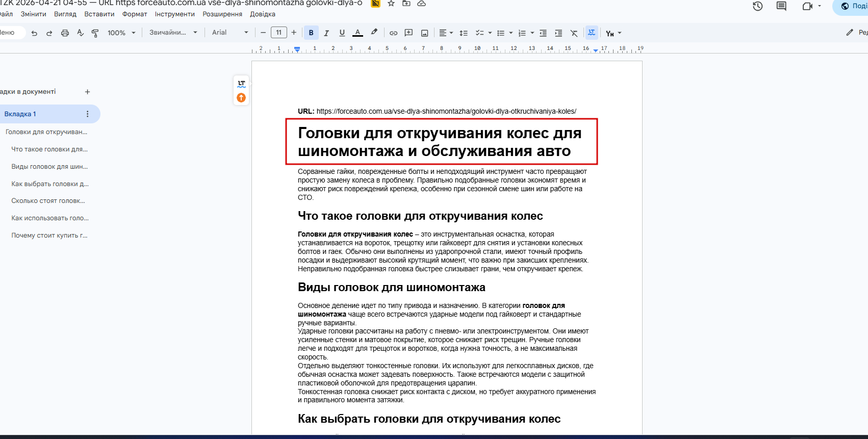This screenshot has height=439, width=868.
Task: Open the zoom level dropdown at 100%
Action: 121,33
